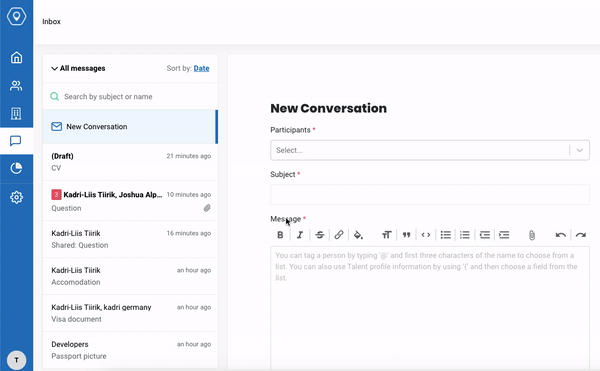Image resolution: width=600 pixels, height=371 pixels.
Task: Click the "Sort by:" label
Action: pos(179,68)
